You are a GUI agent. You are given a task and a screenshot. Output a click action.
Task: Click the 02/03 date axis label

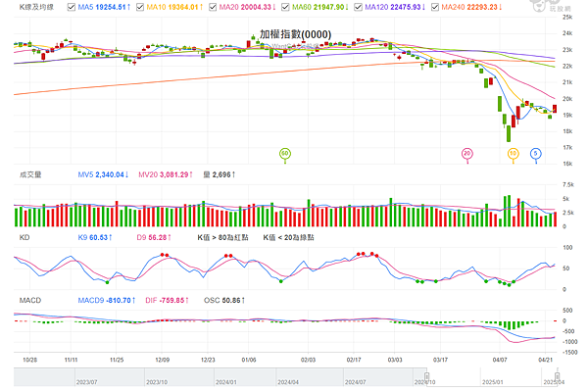[308, 360]
